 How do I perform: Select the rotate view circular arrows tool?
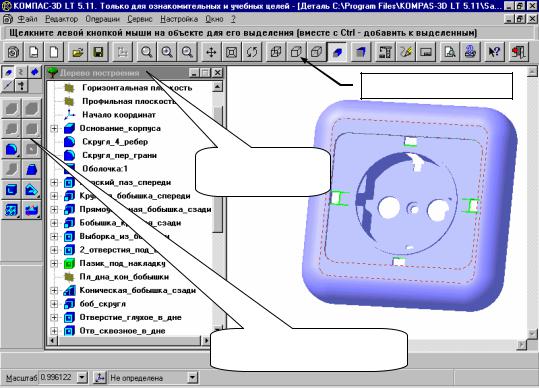coord(252,52)
